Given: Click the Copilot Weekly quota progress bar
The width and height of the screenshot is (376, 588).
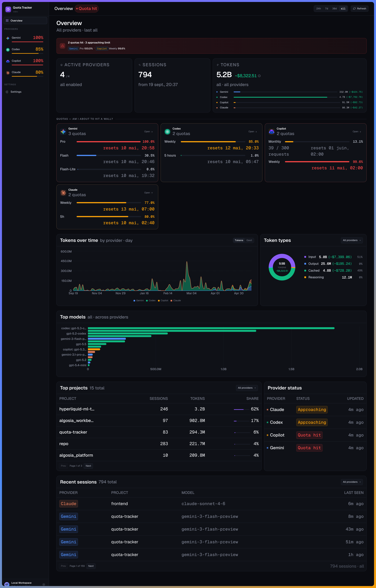Looking at the screenshot, I should (x=317, y=162).
